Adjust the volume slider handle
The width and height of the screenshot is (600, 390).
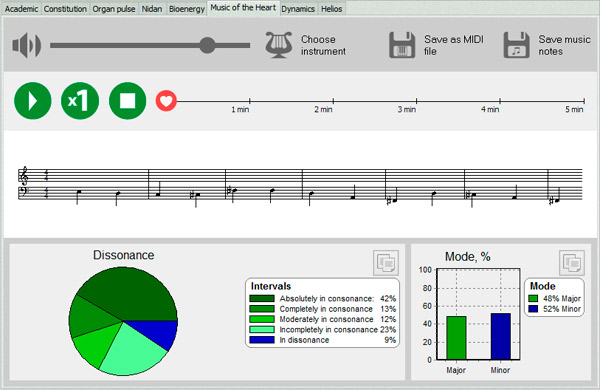tap(207, 45)
